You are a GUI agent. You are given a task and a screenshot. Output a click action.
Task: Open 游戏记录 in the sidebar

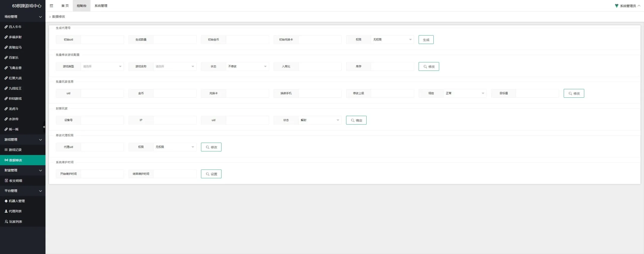(23, 150)
